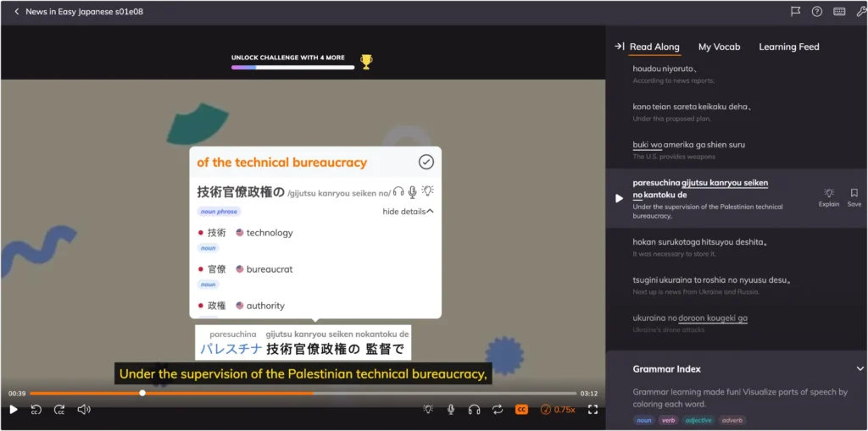Click the video progress bar handle
Screen dimensions: 868x431
[142, 393]
